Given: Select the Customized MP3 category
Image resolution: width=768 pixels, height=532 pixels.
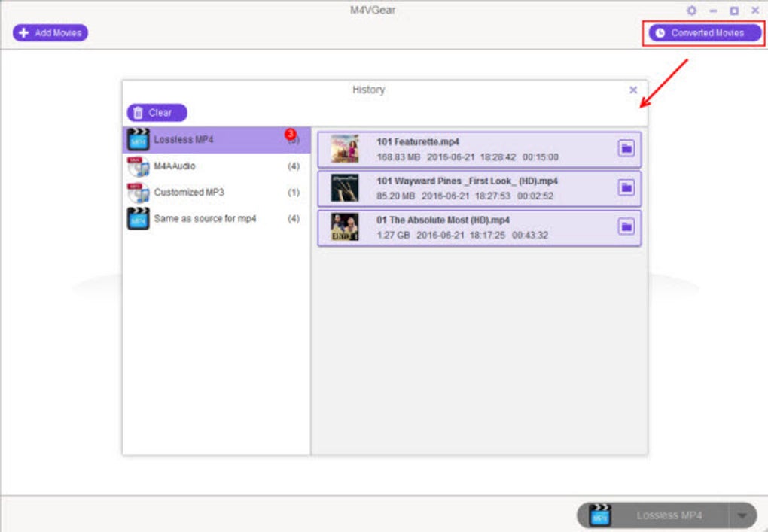Looking at the screenshot, I should click(217, 193).
